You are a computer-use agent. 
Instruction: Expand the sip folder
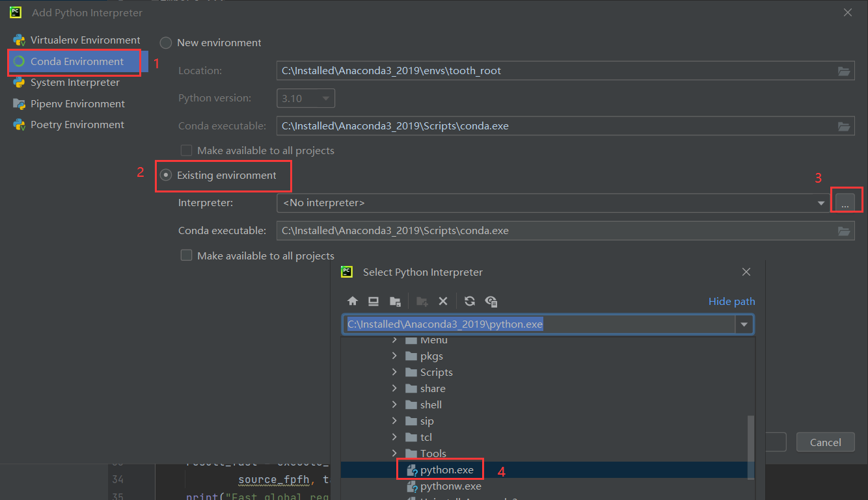coord(394,421)
